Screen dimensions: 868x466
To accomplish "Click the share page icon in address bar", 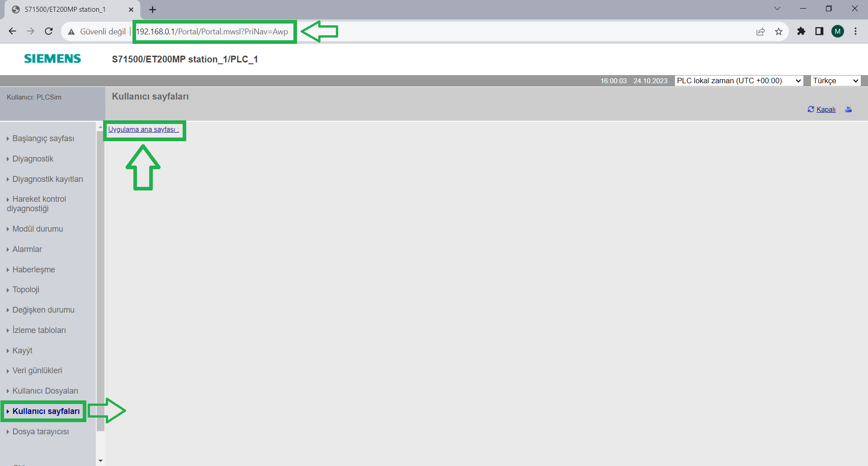I will pyautogui.click(x=760, y=31).
